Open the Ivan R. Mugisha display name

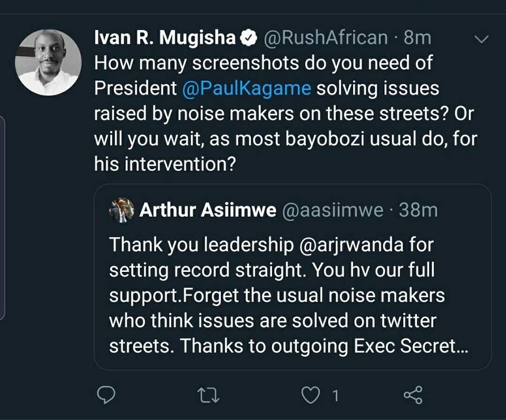[165, 37]
